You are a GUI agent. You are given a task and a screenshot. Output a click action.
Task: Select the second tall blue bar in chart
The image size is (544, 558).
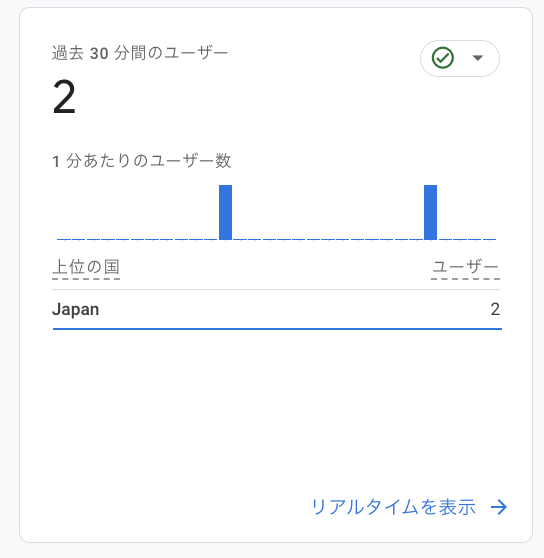pos(431,212)
